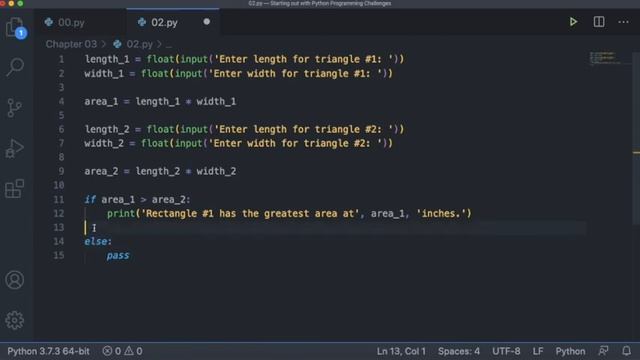
Task: Change the LF end of line sequence
Action: (538, 351)
